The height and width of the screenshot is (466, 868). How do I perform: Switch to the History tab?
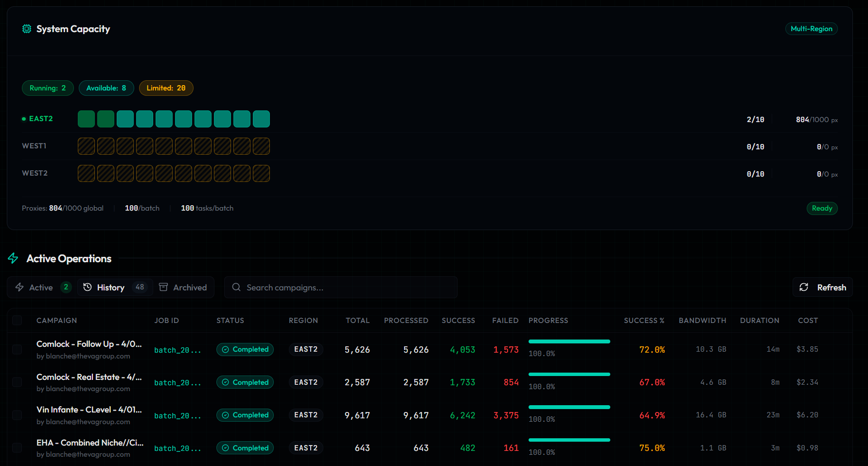pyautogui.click(x=110, y=287)
